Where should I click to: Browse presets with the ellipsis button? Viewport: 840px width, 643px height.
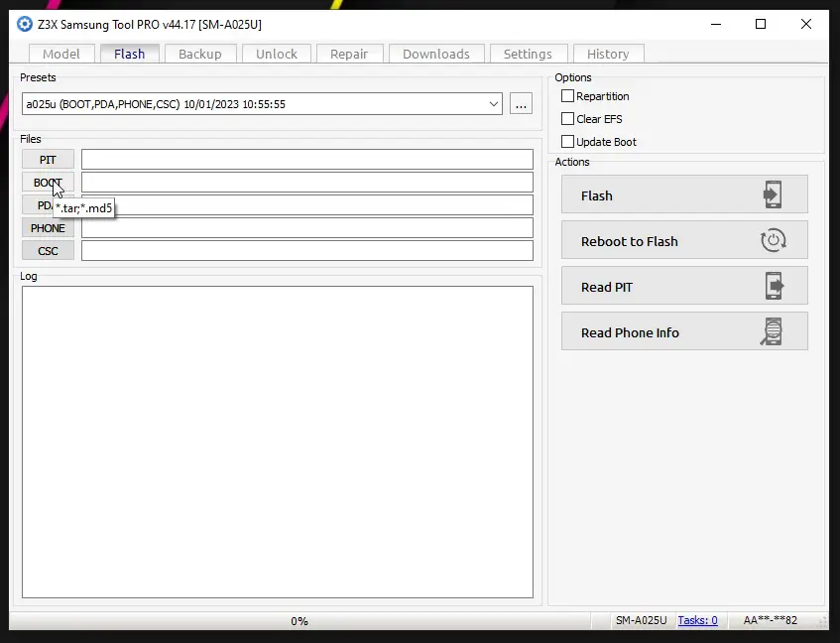(x=521, y=103)
